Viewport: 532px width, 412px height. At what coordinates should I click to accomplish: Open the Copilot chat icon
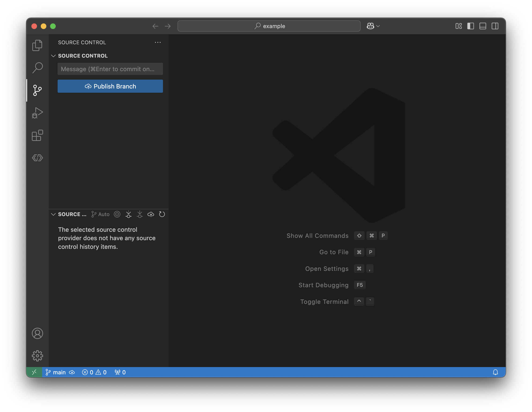(370, 26)
